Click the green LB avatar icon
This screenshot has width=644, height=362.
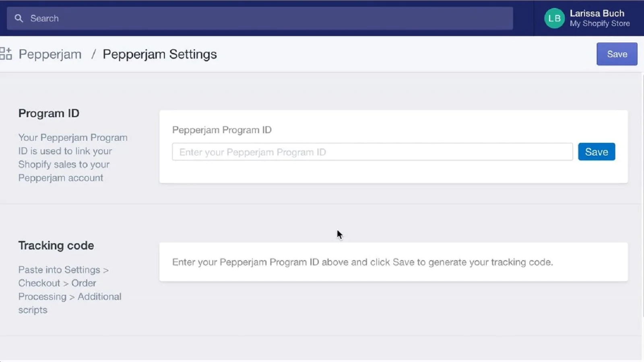(x=554, y=19)
